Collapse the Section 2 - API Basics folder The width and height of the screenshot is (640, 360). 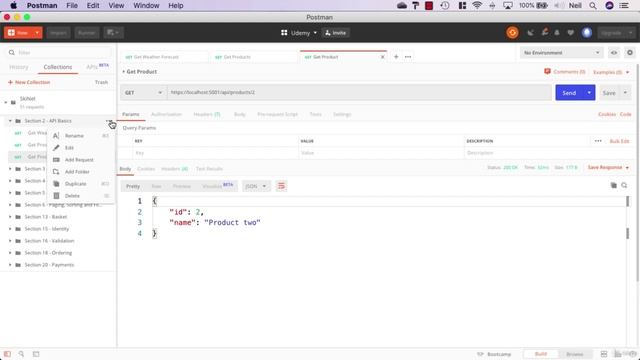(10, 121)
